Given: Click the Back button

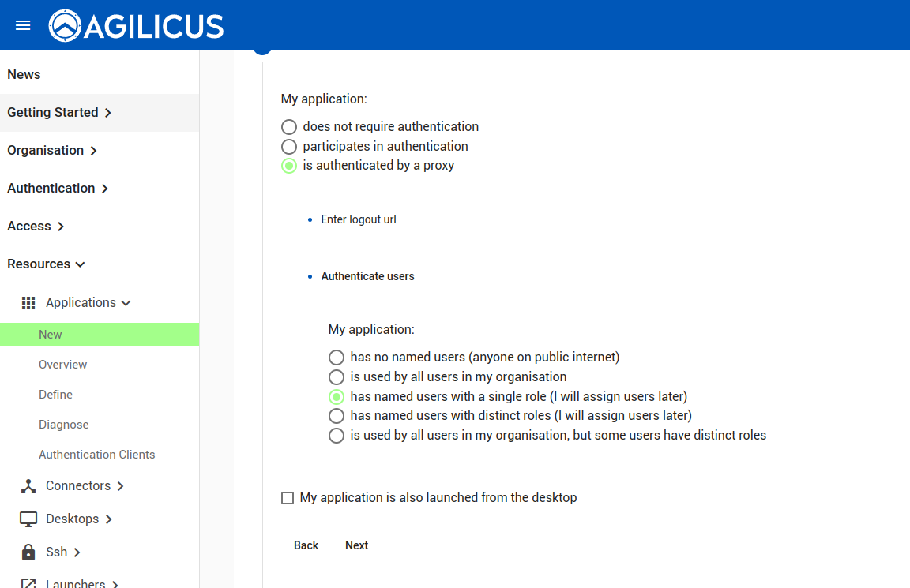Looking at the screenshot, I should pyautogui.click(x=306, y=545).
